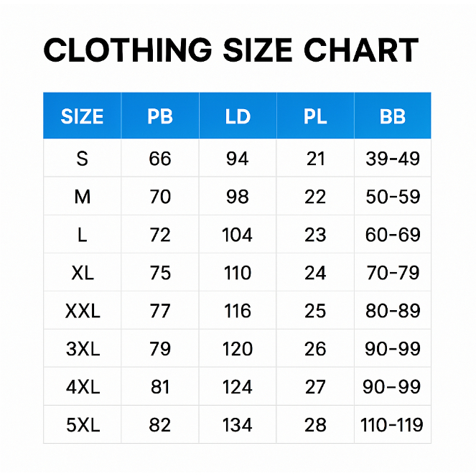Click the PB value 81 for 4XL

click(x=160, y=387)
